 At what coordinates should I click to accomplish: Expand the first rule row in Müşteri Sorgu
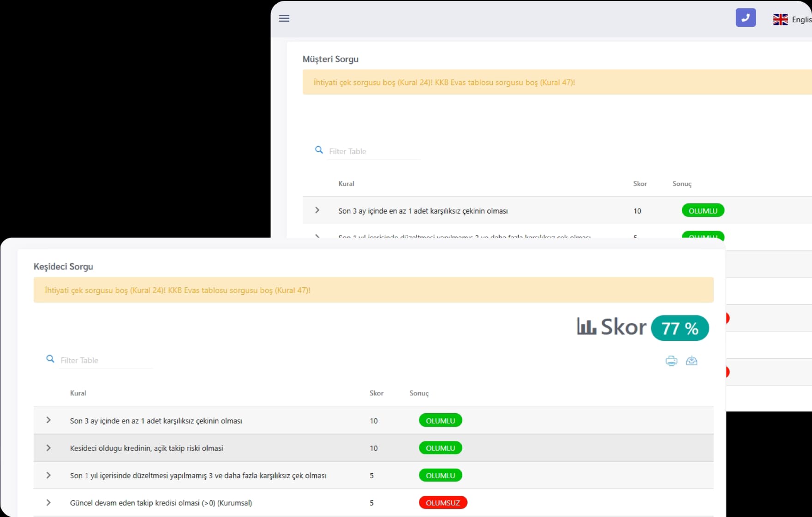tap(317, 210)
